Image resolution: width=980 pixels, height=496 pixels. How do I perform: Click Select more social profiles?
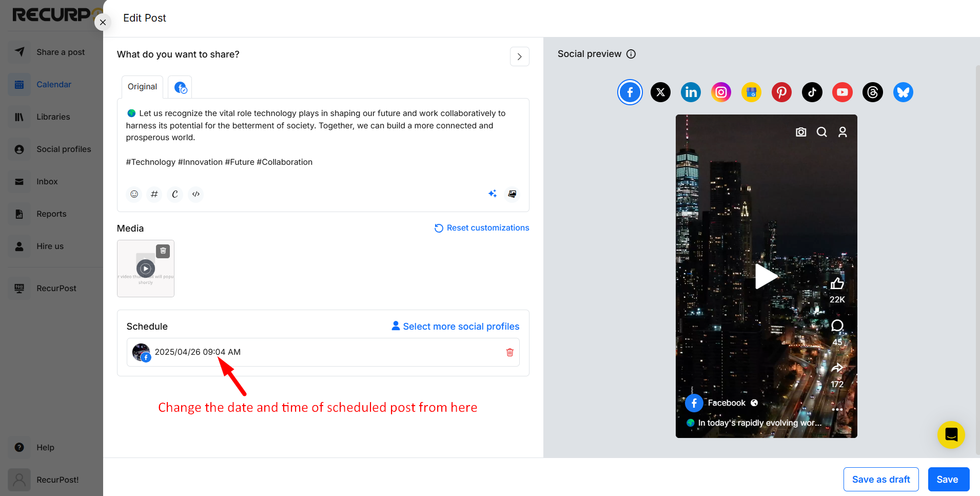(x=455, y=327)
